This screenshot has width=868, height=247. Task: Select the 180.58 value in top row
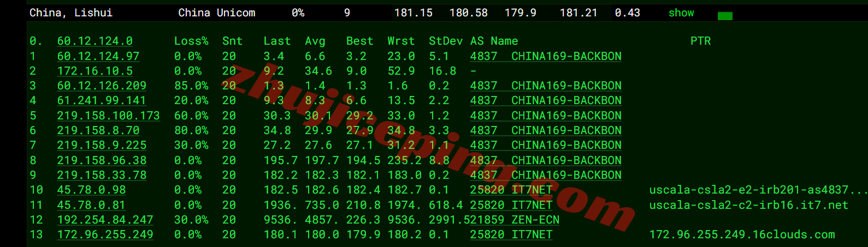(469, 13)
